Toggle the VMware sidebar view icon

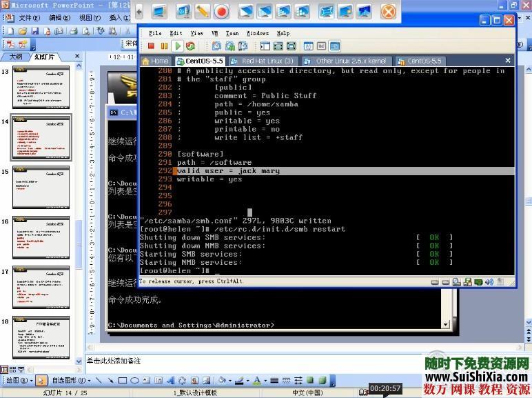pos(265,46)
